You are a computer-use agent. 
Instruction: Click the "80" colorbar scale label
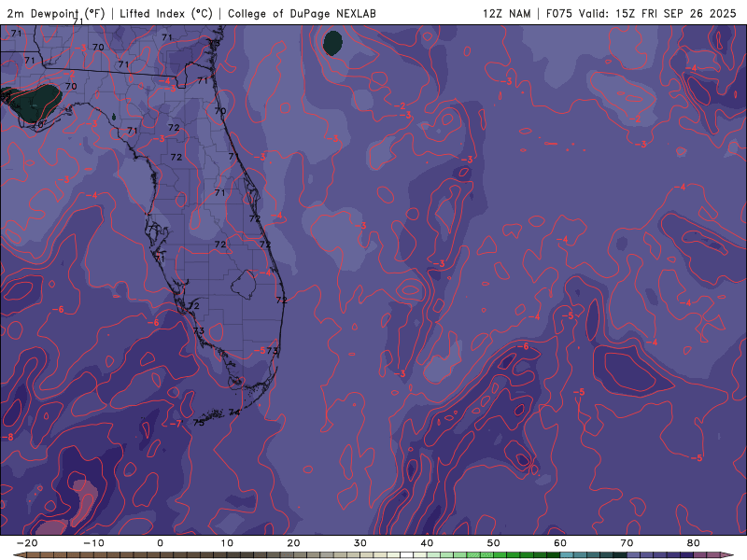click(x=694, y=543)
